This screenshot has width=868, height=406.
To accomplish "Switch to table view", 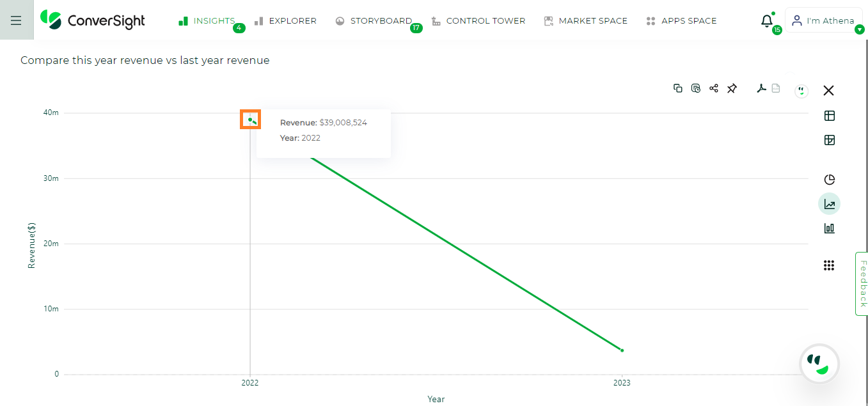I will (830, 116).
